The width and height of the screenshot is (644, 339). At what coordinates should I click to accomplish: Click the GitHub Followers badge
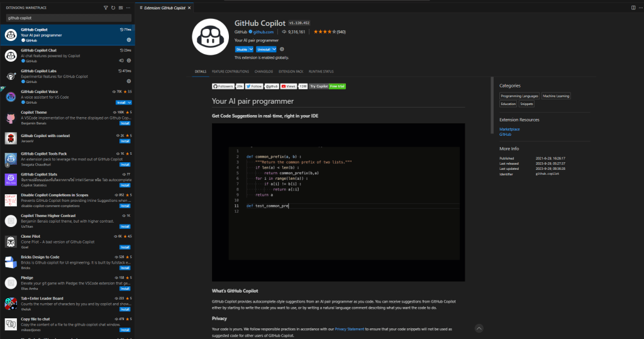(x=228, y=86)
